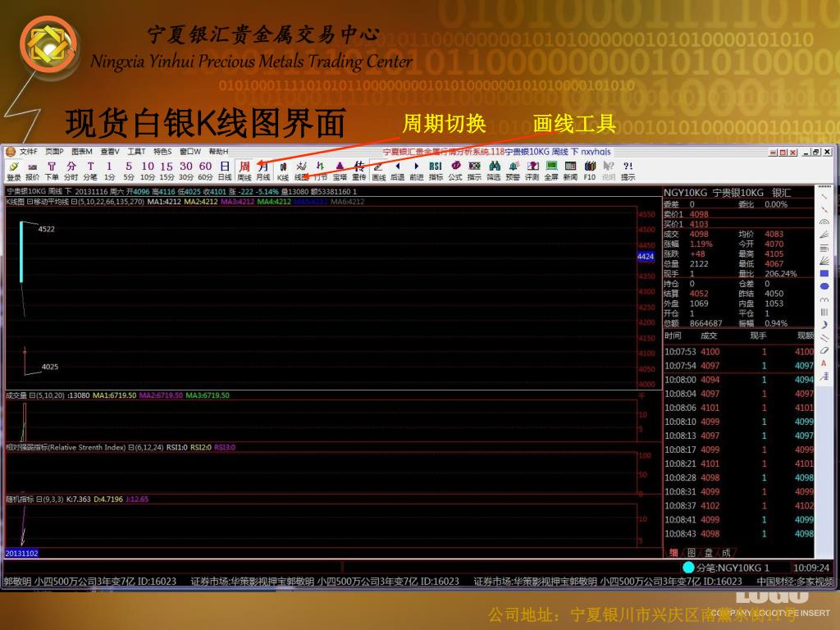Toggle 全屏 full screen mode
Screen dimensions: 840x630
coord(551,171)
